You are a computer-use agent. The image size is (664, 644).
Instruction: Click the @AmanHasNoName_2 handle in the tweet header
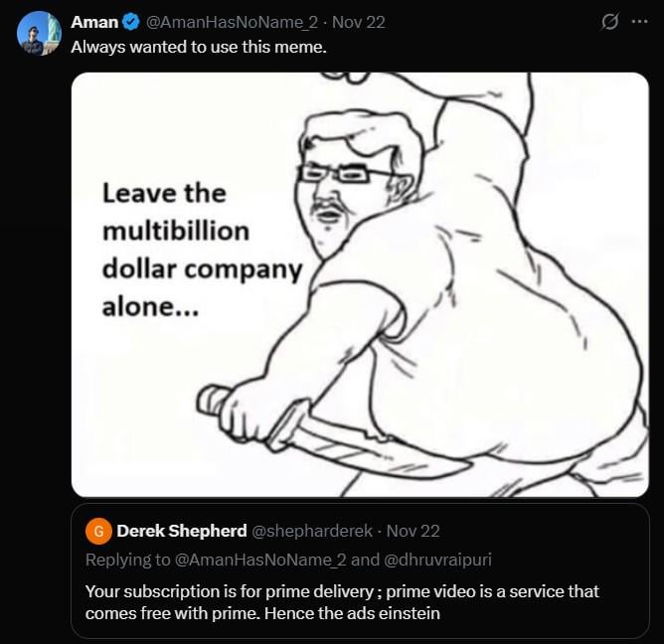tap(232, 22)
